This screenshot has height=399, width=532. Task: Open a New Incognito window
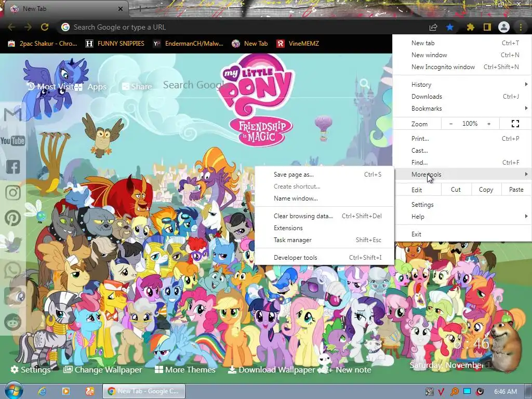point(461,67)
